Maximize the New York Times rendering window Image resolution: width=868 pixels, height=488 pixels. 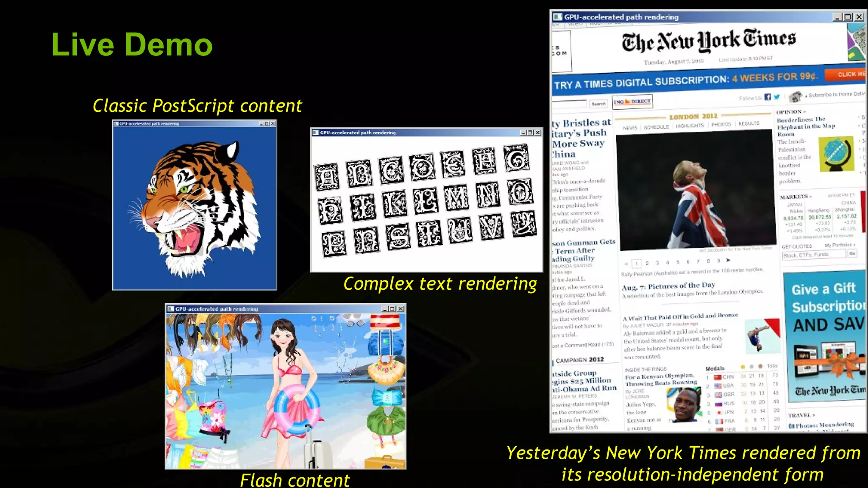click(x=848, y=17)
